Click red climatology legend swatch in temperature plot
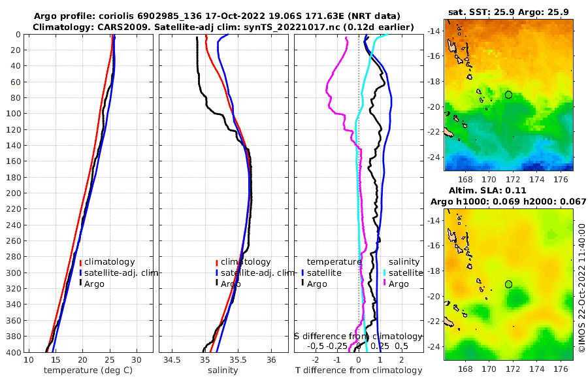This screenshot has width=588, height=379. tap(80, 262)
